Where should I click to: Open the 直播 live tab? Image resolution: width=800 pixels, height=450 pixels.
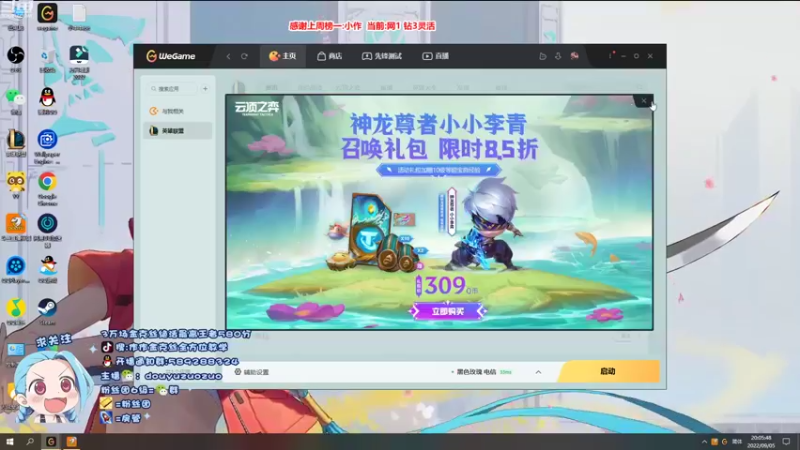click(x=436, y=56)
